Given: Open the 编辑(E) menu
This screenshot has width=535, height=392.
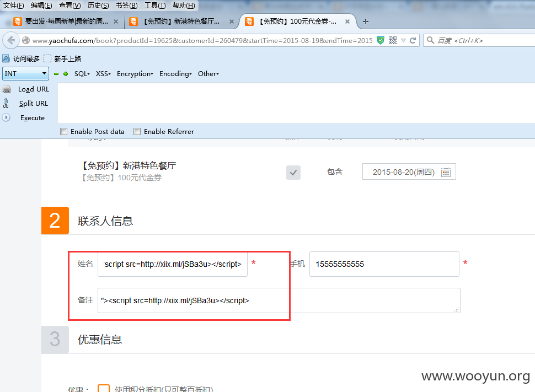Looking at the screenshot, I should coord(41,6).
